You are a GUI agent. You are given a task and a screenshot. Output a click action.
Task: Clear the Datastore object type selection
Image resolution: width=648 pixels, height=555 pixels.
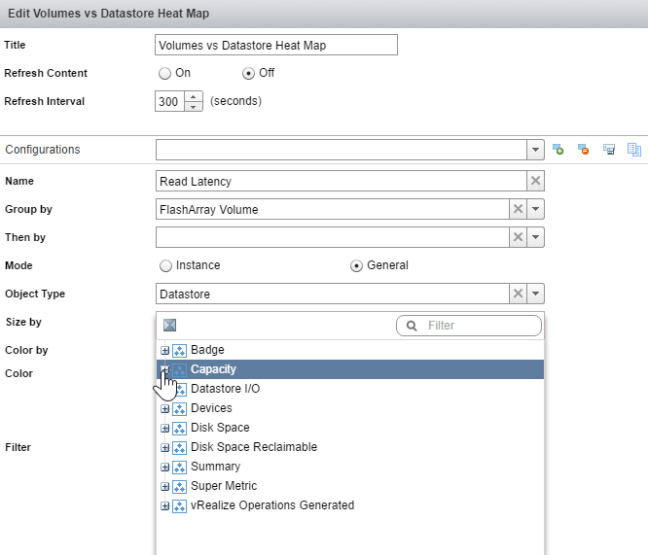518,293
